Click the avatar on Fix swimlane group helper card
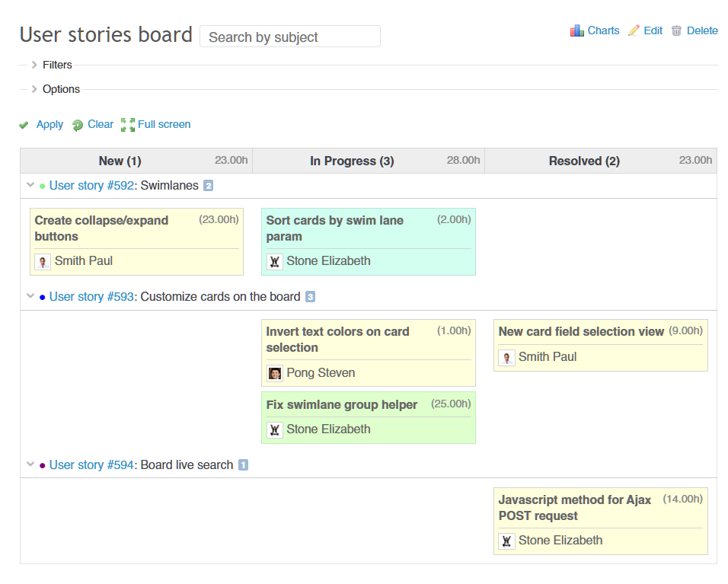The image size is (728, 584). point(274,429)
